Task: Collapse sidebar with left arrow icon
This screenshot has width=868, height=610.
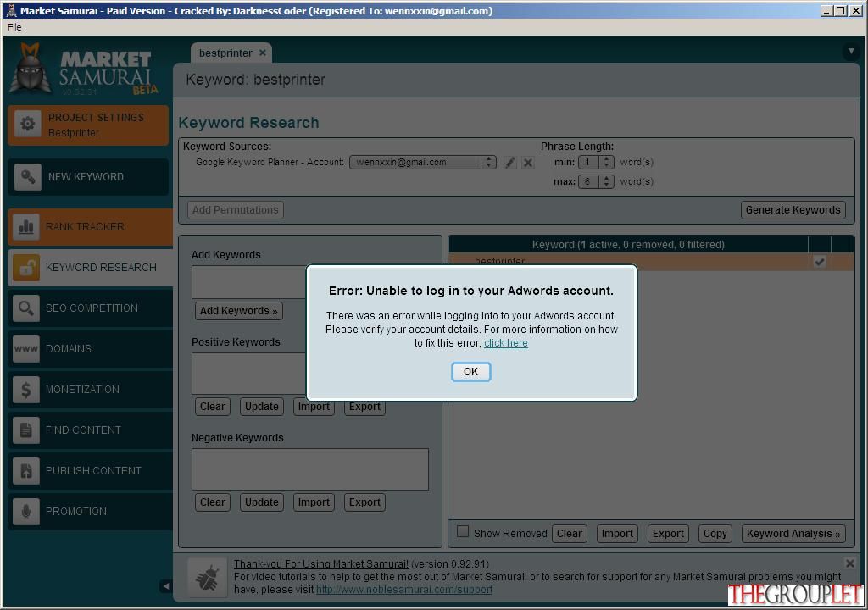Action: click(x=166, y=586)
